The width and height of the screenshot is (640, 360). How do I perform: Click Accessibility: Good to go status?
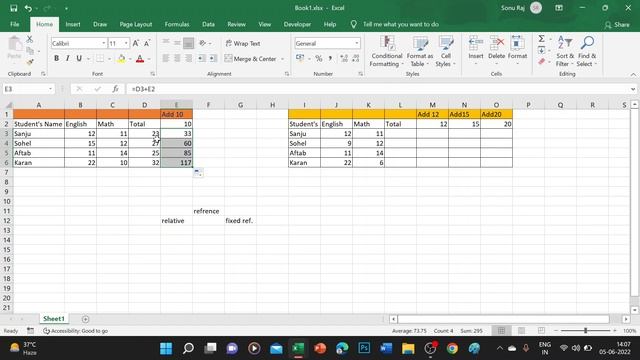click(x=76, y=331)
